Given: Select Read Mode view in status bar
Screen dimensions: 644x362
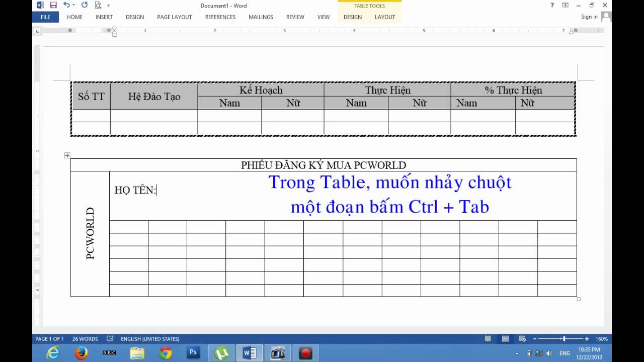Looking at the screenshot, I should click(488, 338).
